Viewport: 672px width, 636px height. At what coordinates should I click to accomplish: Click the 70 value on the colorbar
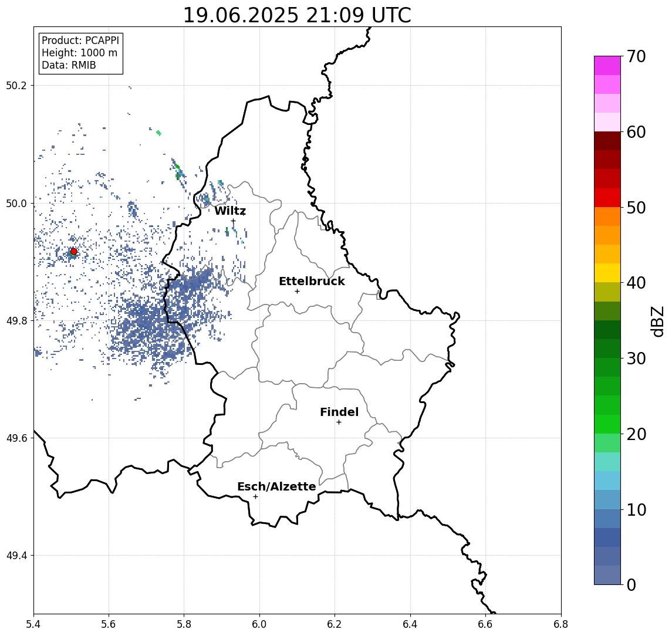point(636,56)
